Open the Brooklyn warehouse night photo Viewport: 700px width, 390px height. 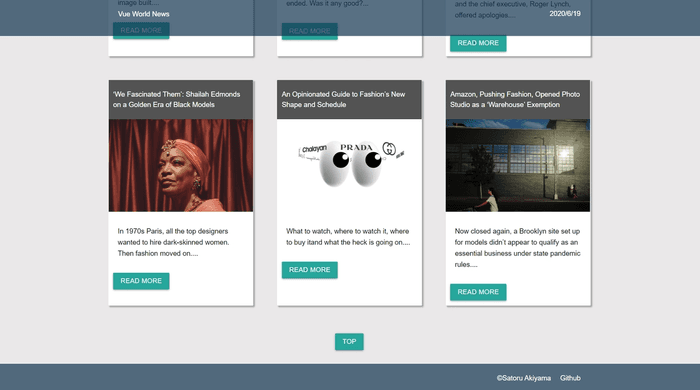[518, 165]
